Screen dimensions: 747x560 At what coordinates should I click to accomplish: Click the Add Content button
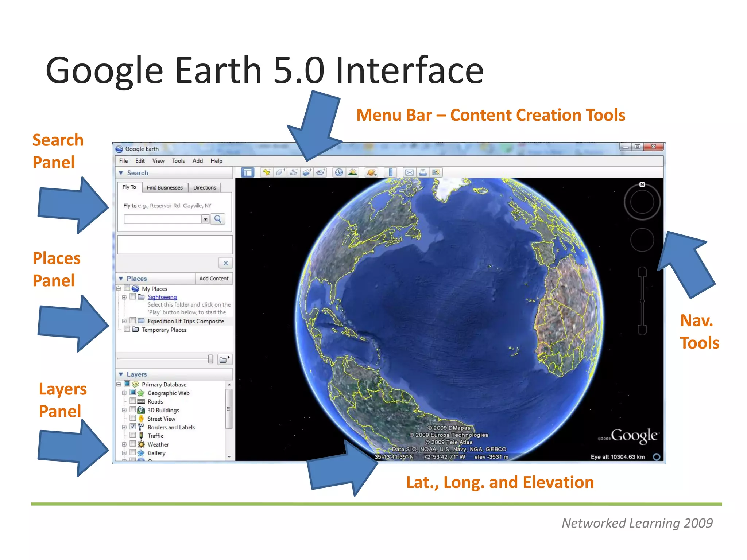click(214, 279)
